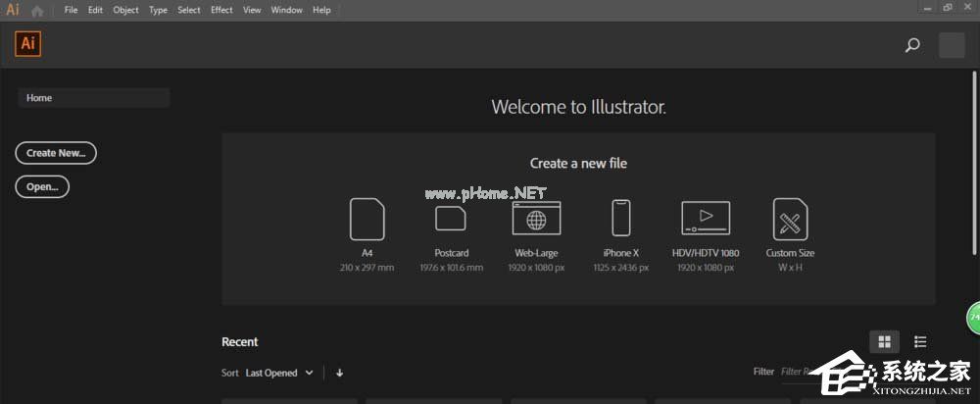
Task: Open the Select menu
Action: 189,10
